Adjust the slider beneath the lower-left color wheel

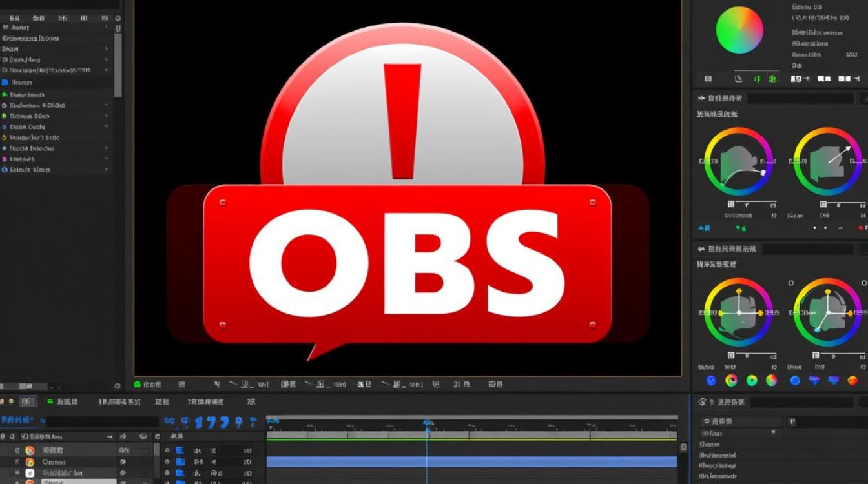(x=752, y=356)
